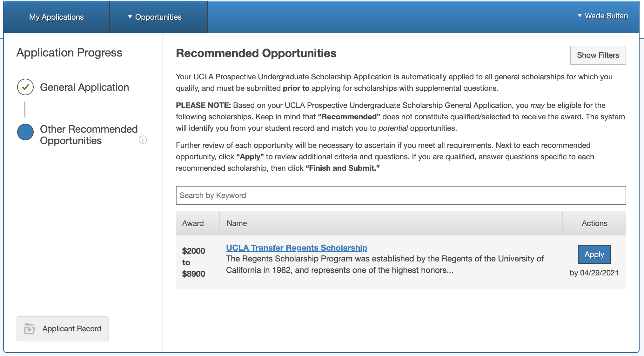The width and height of the screenshot is (644, 356).
Task: Click the blue circle progress step icon
Action: [25, 132]
